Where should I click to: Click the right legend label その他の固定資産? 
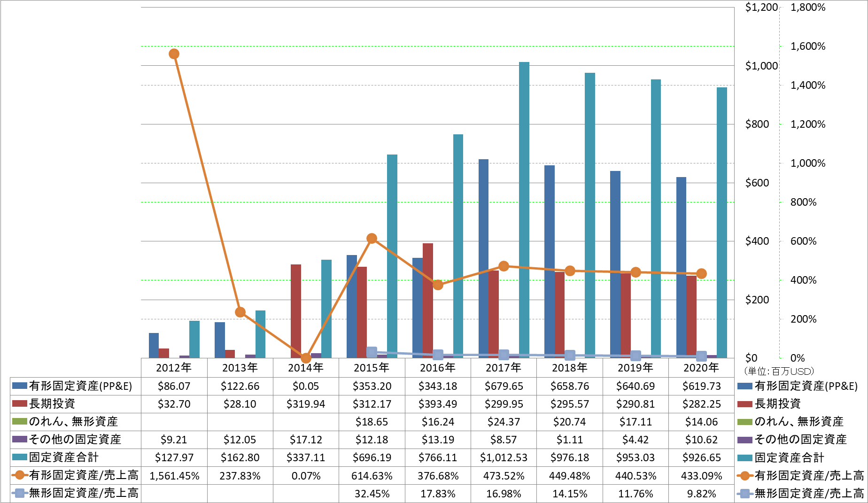pos(801,440)
